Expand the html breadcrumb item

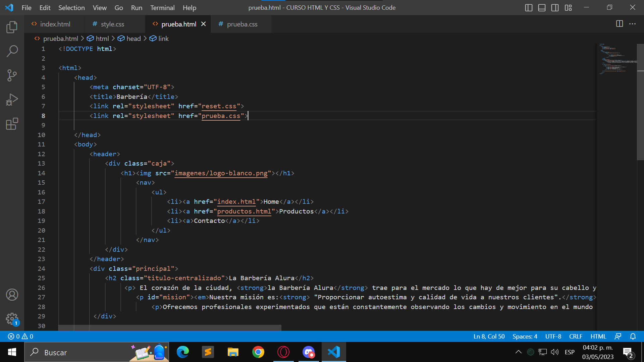(x=98, y=39)
